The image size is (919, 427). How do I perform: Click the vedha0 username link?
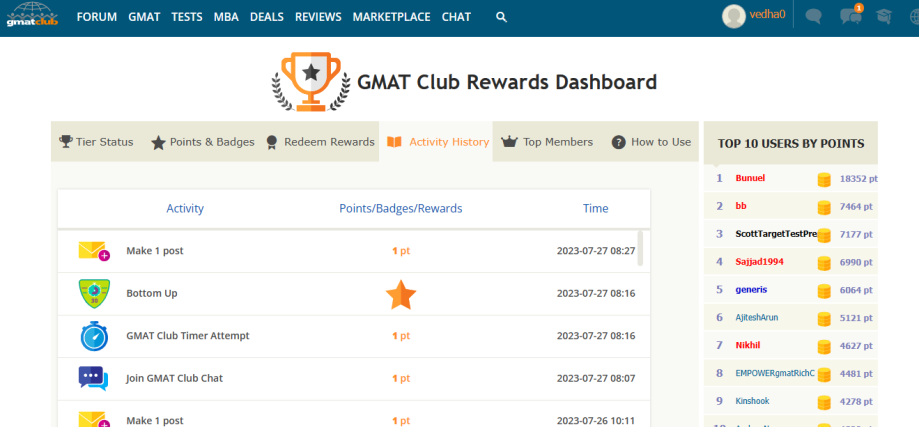tap(767, 15)
